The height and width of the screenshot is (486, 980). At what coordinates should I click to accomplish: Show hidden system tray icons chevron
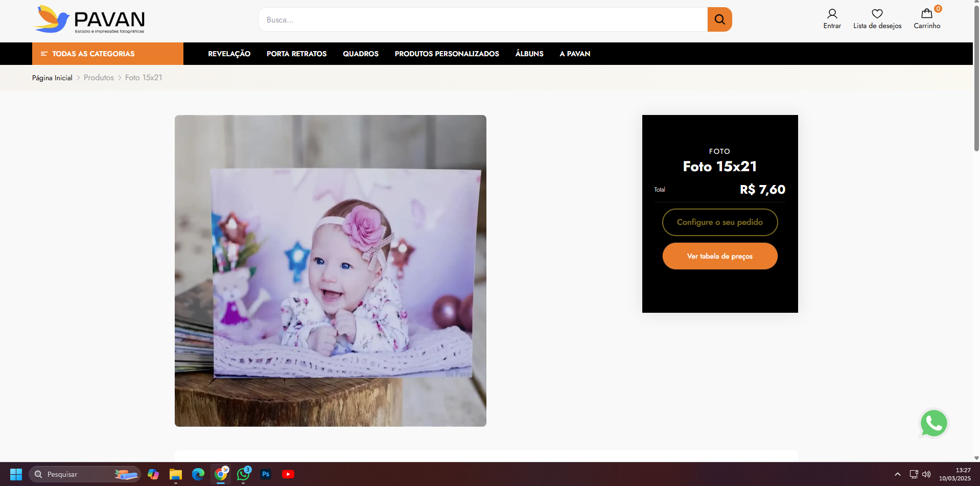pyautogui.click(x=897, y=474)
